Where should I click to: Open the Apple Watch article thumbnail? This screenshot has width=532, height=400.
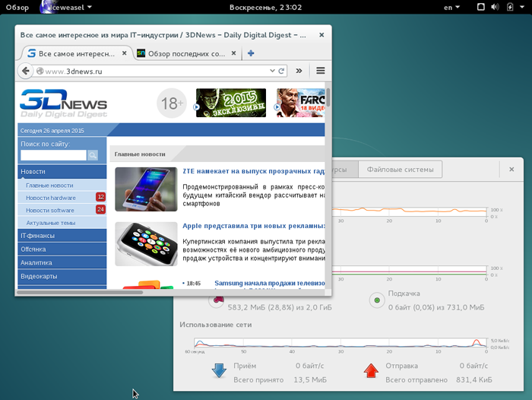point(146,244)
